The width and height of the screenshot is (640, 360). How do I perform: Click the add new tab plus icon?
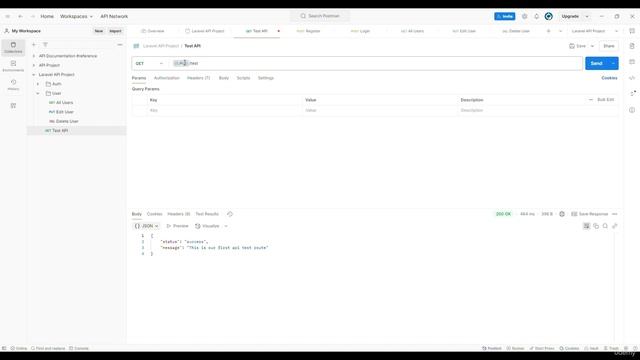point(549,31)
